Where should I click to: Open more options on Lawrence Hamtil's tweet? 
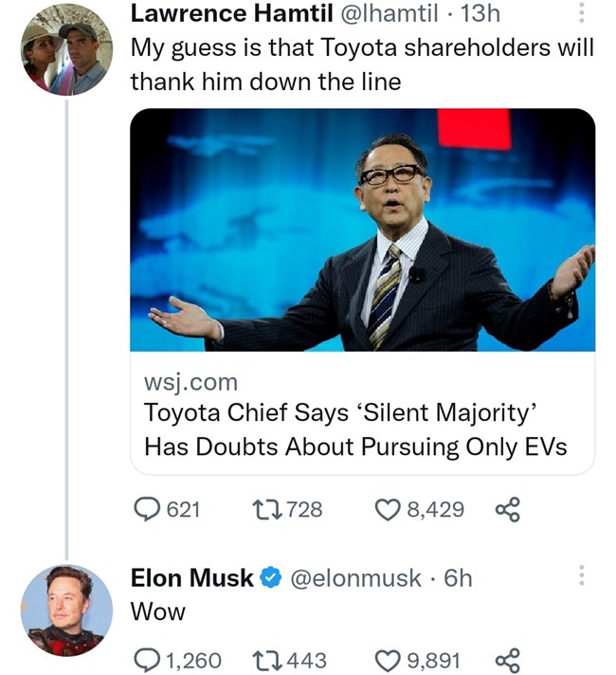point(581,13)
